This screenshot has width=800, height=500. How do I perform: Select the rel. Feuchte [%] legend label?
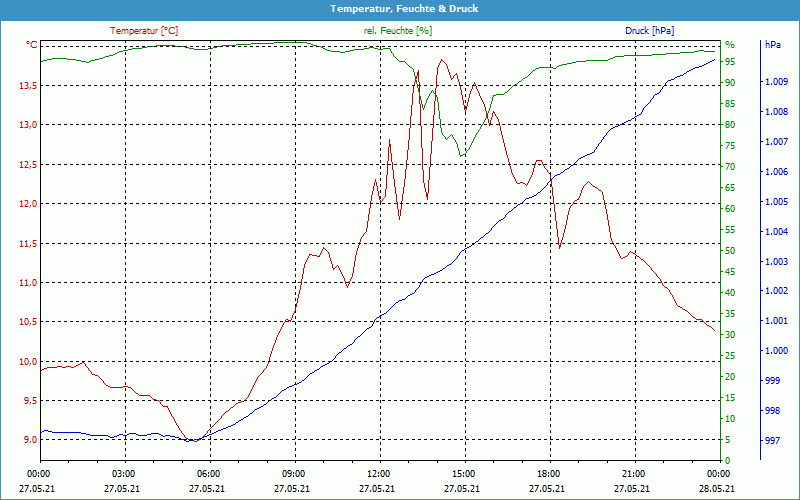point(398,31)
